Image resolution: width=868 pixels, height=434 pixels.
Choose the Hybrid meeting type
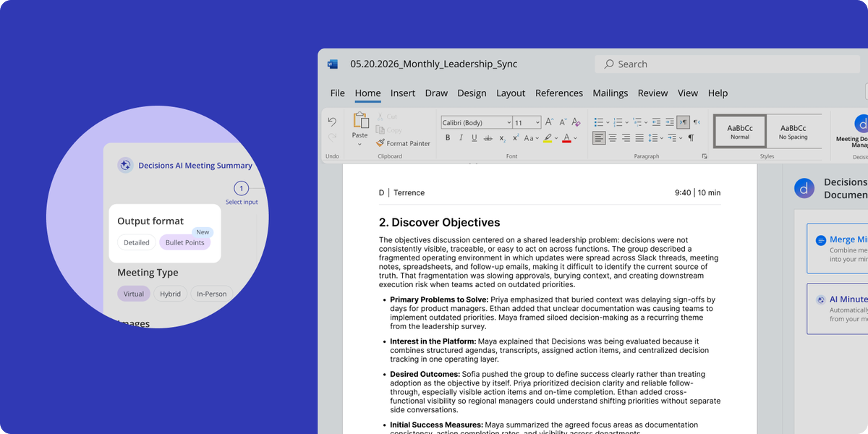pos(171,294)
